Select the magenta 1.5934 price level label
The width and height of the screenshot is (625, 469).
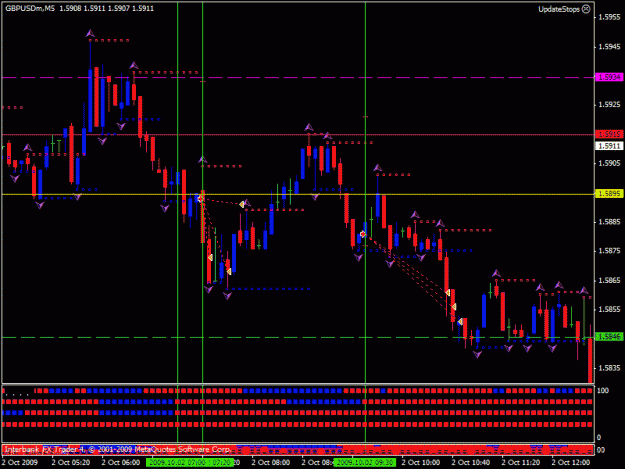pyautogui.click(x=609, y=77)
